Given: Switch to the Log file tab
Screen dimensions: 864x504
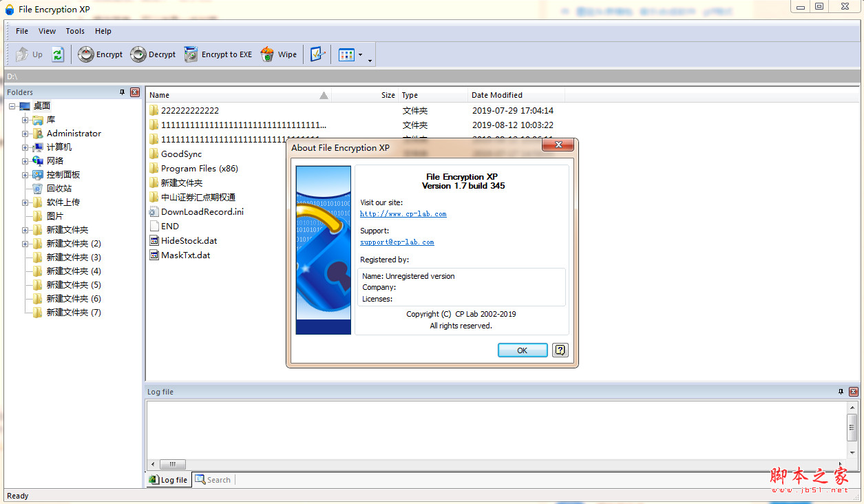Looking at the screenshot, I should tap(169, 480).
